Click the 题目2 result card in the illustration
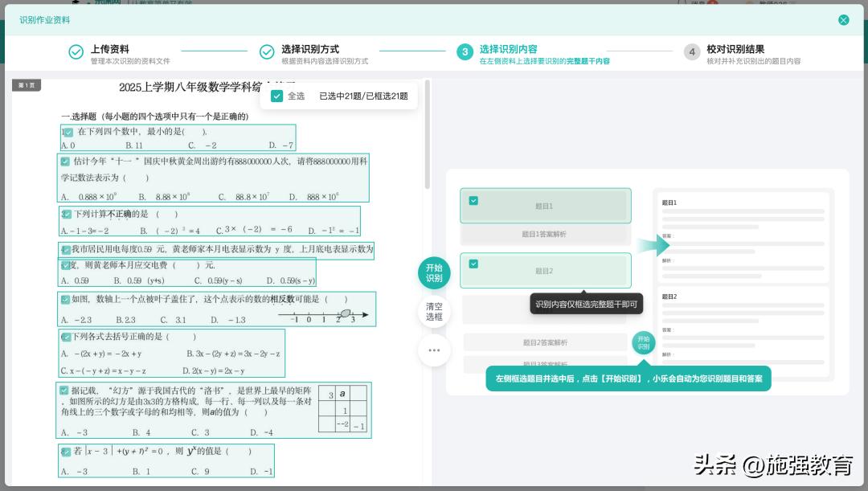Screen dimensions: 868x491 click(x=743, y=332)
